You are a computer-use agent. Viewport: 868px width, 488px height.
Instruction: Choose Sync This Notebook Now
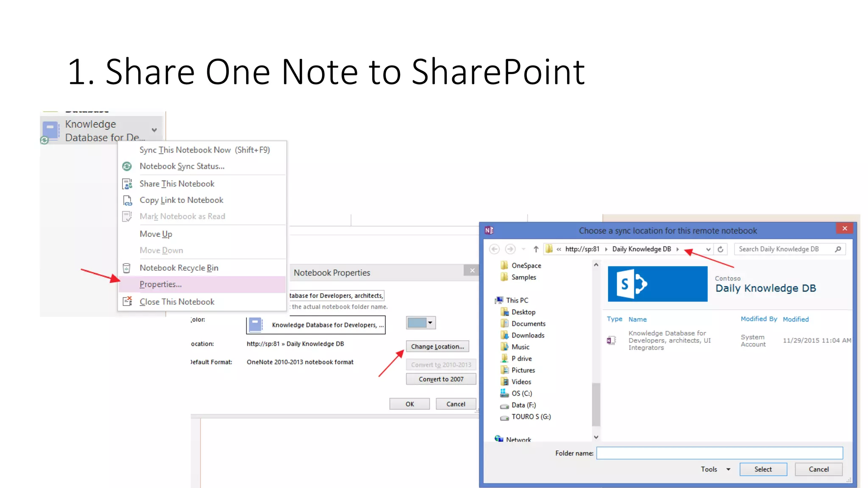pos(205,150)
